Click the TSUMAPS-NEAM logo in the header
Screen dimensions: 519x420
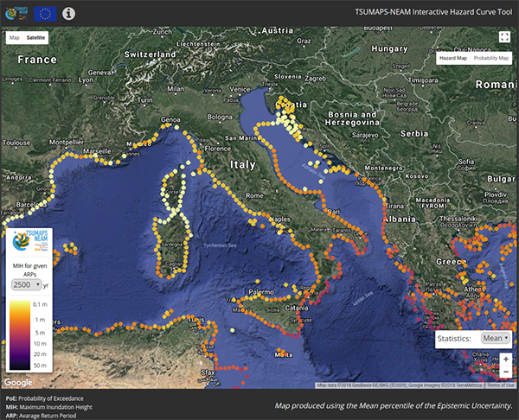[16, 13]
